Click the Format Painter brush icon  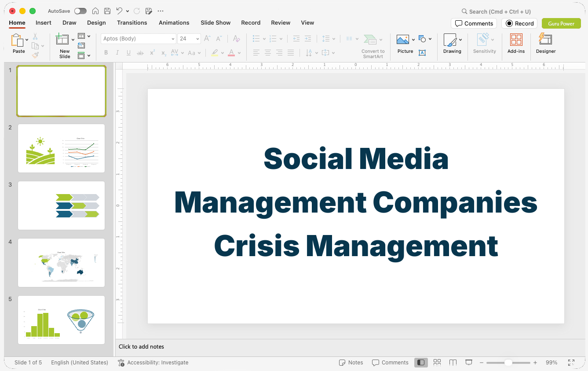tap(35, 55)
